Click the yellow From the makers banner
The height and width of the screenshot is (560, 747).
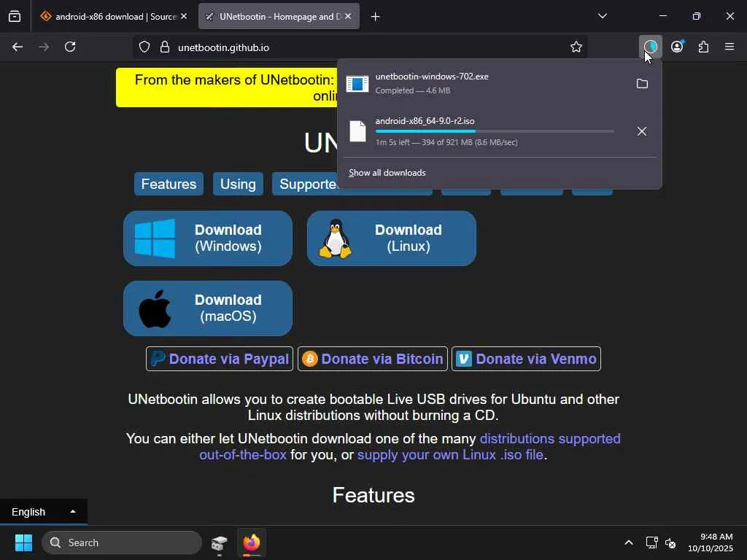[227, 87]
